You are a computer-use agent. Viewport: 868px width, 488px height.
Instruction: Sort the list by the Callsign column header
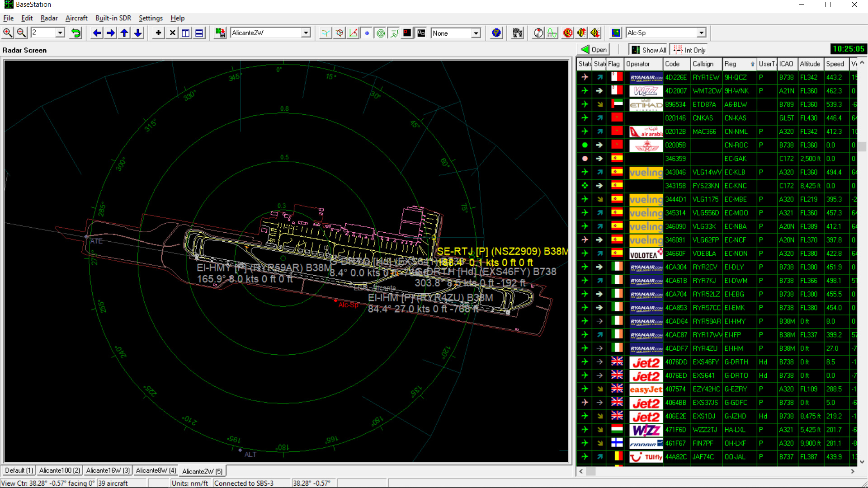coord(706,64)
